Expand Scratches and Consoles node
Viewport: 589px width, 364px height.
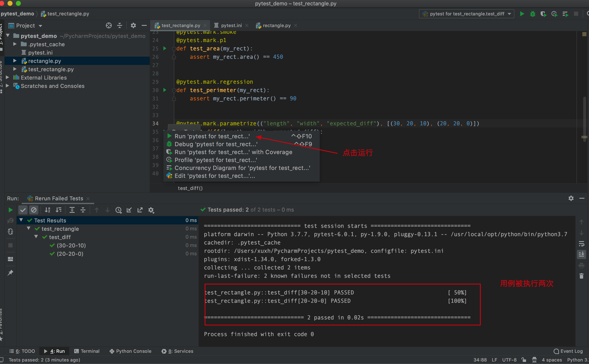point(8,86)
